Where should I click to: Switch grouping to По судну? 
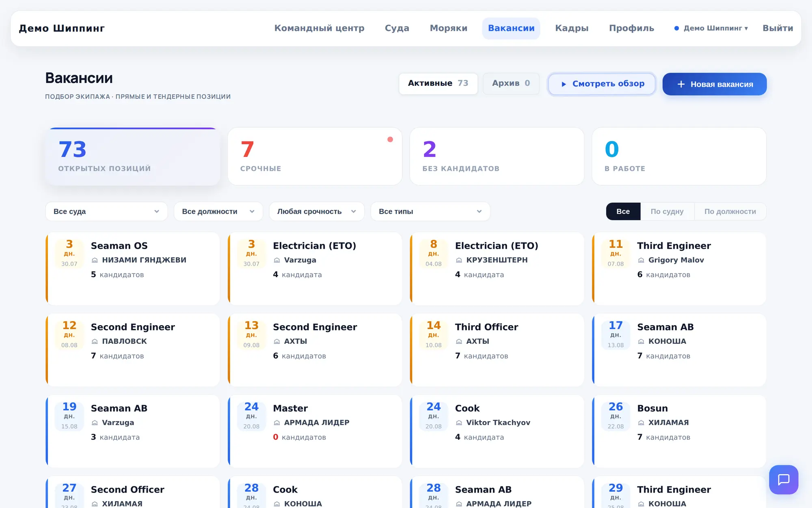tap(667, 211)
